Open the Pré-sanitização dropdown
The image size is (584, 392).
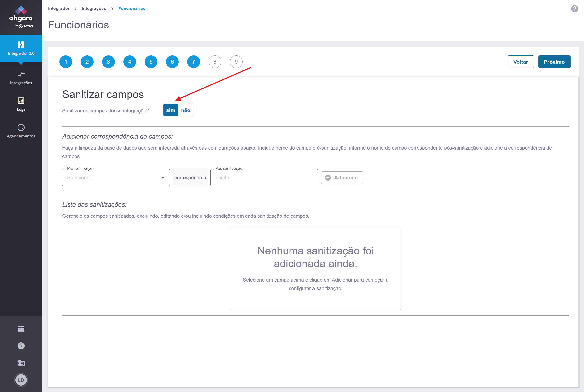tap(116, 178)
